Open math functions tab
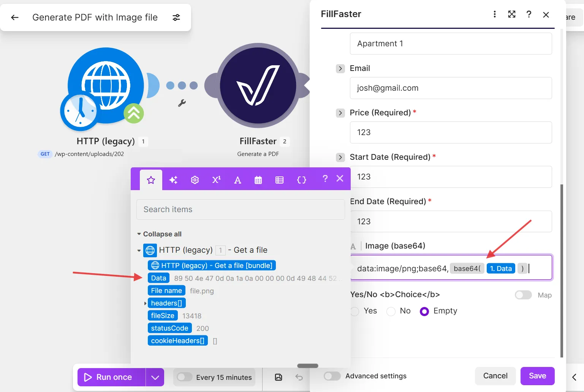The width and height of the screenshot is (584, 392). (216, 180)
